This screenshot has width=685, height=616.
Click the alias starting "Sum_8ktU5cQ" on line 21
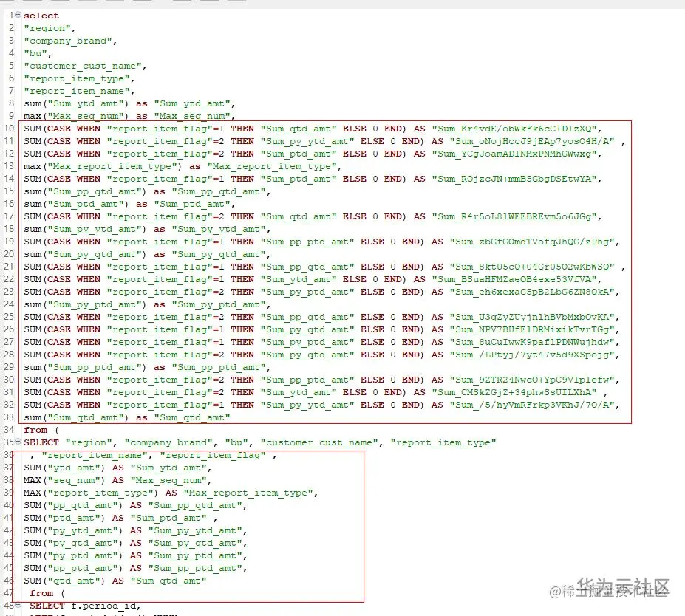tap(531, 267)
